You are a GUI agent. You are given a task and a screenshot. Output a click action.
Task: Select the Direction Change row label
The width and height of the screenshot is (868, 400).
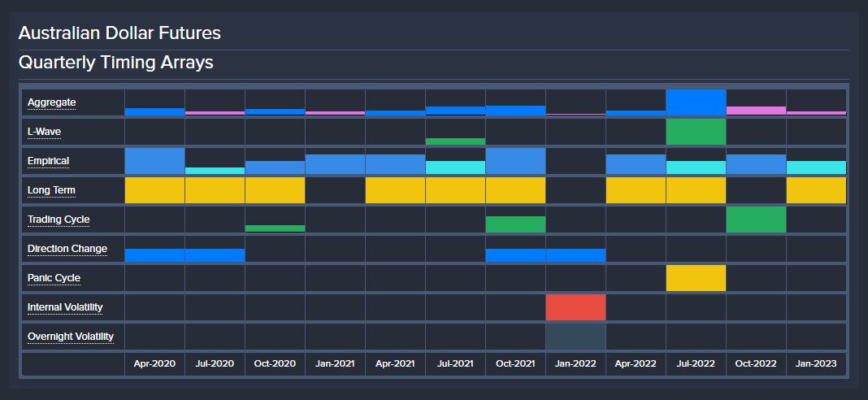click(x=67, y=249)
